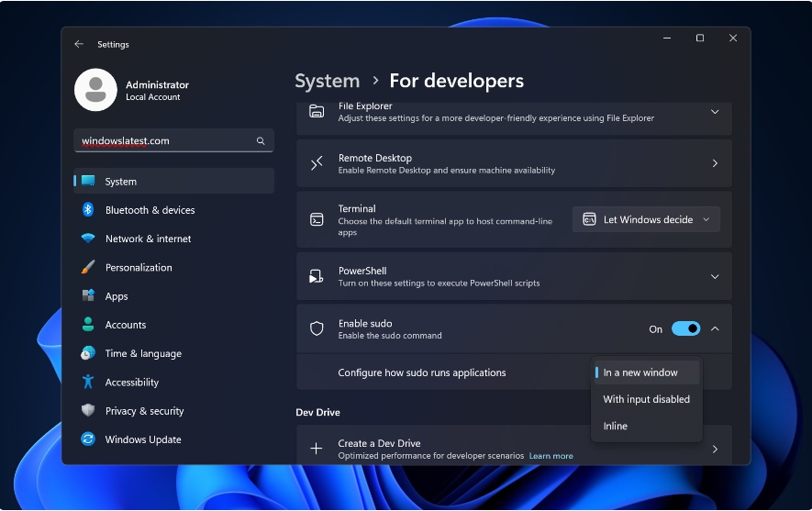Click the Apps icon in sidebar
Image resolution: width=812 pixels, height=511 pixels.
tap(88, 295)
